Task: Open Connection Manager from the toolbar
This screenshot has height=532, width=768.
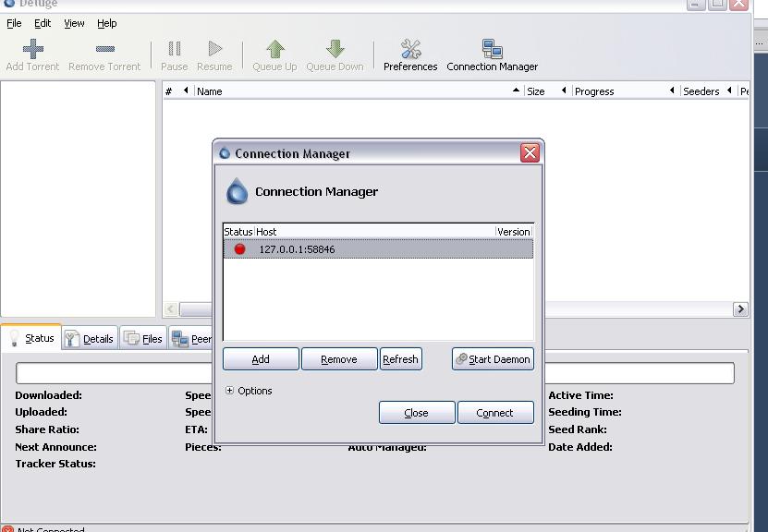Action: click(493, 55)
